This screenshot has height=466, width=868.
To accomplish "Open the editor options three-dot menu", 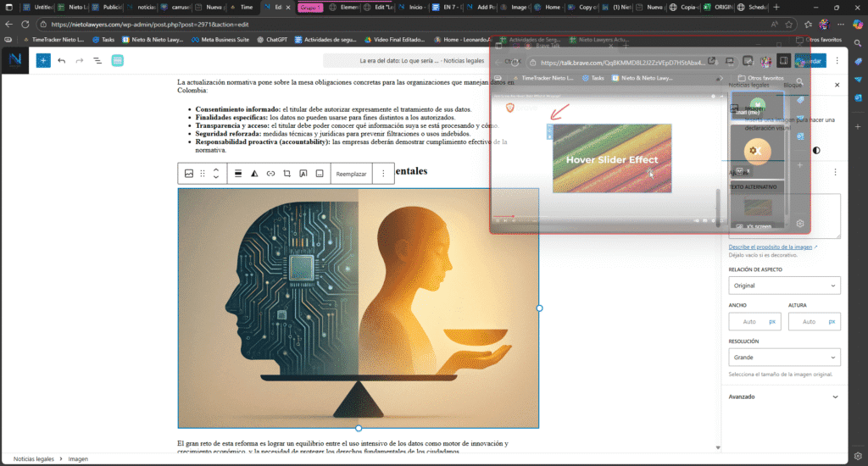I will click(837, 61).
